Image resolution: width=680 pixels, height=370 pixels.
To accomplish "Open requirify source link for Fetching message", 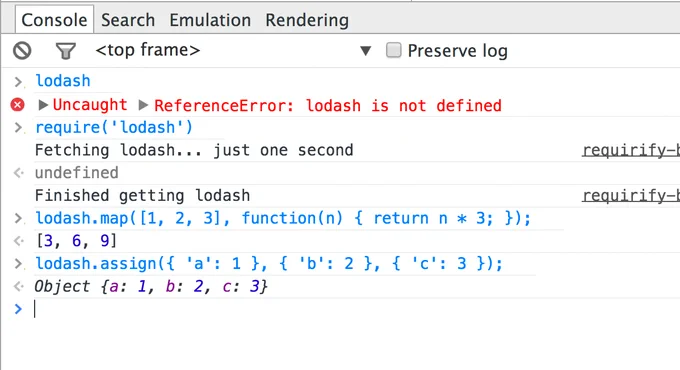I will (631, 150).
